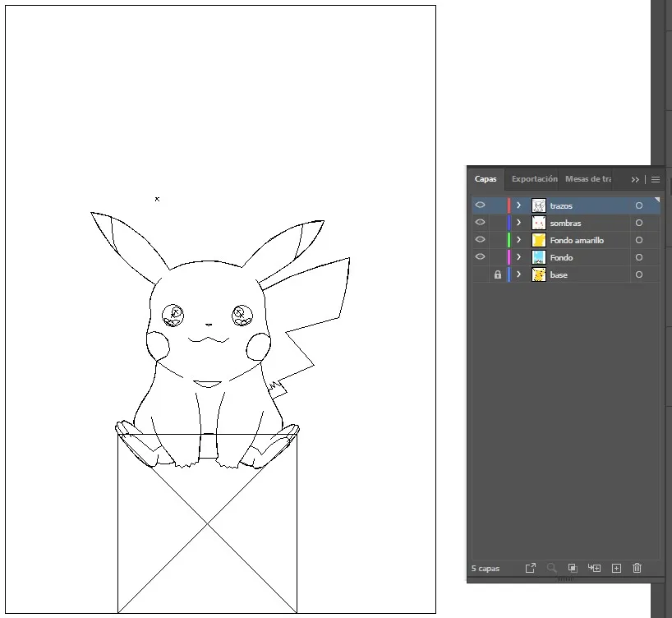This screenshot has width=672, height=618.
Task: Expand the sombras layer contents
Action: pyautogui.click(x=518, y=223)
